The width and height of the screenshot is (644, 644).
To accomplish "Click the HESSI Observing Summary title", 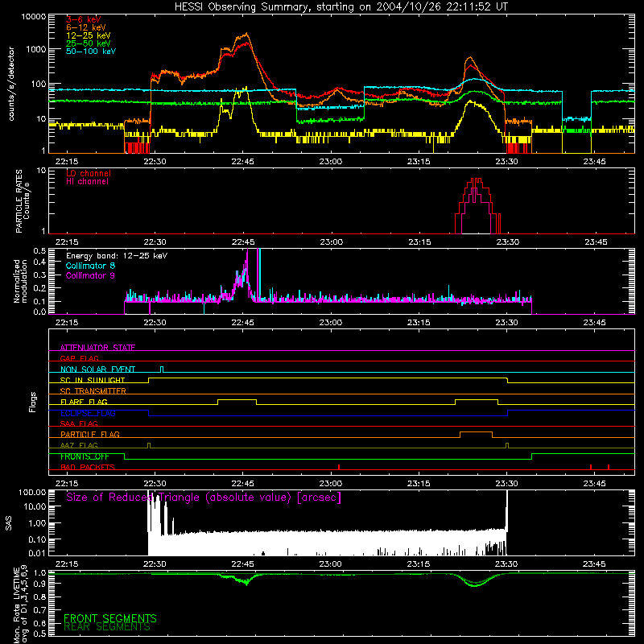I will pyautogui.click(x=341, y=7).
